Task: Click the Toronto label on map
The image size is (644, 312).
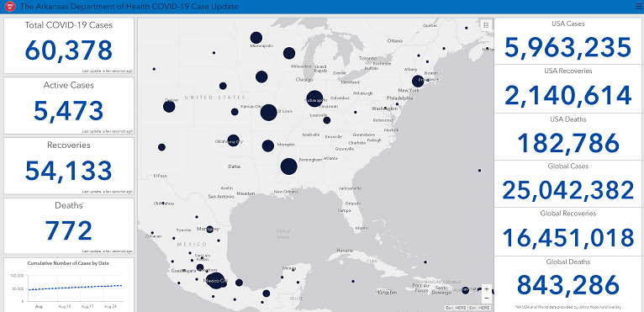Action: [x=367, y=58]
